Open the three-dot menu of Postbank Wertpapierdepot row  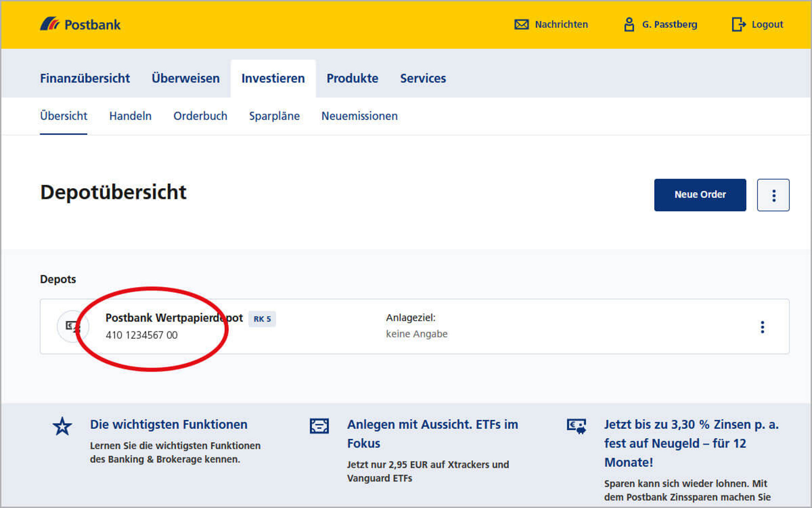[x=762, y=327]
